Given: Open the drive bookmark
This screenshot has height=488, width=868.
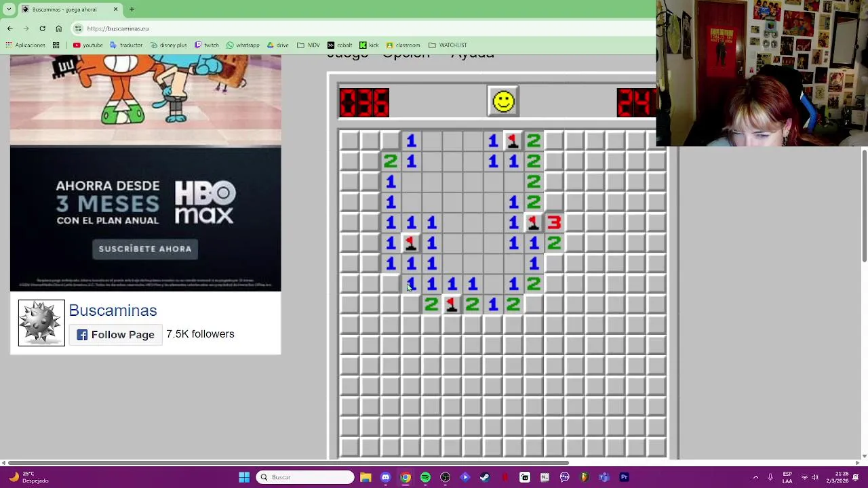Looking at the screenshot, I should point(277,45).
